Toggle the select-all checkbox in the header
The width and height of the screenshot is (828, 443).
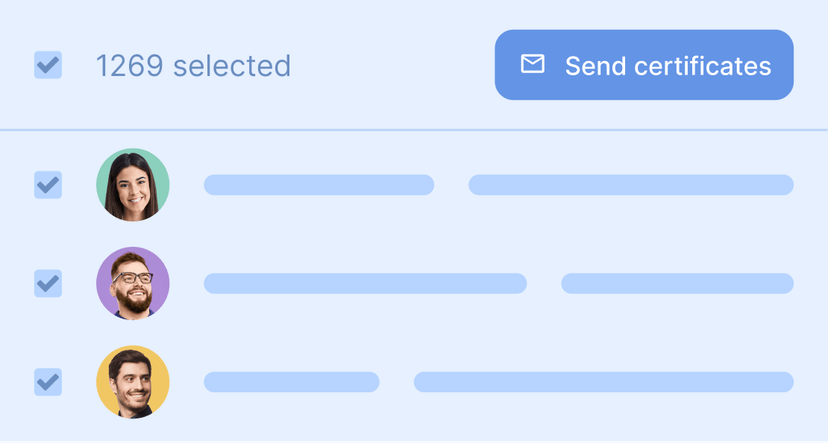coord(48,66)
